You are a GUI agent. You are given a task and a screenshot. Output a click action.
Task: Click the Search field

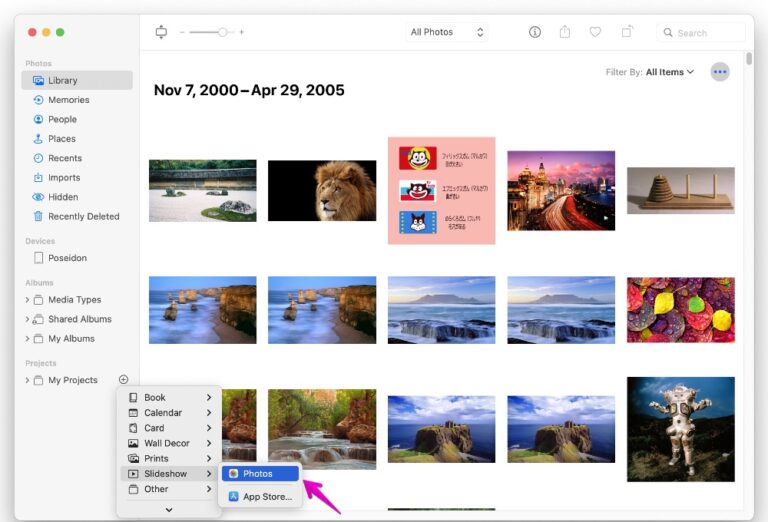701,33
